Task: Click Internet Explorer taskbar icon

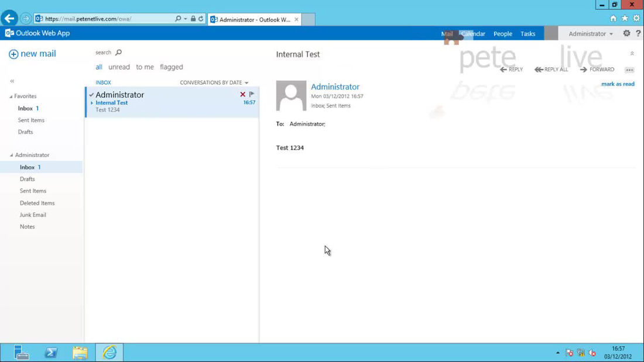Action: click(109, 353)
